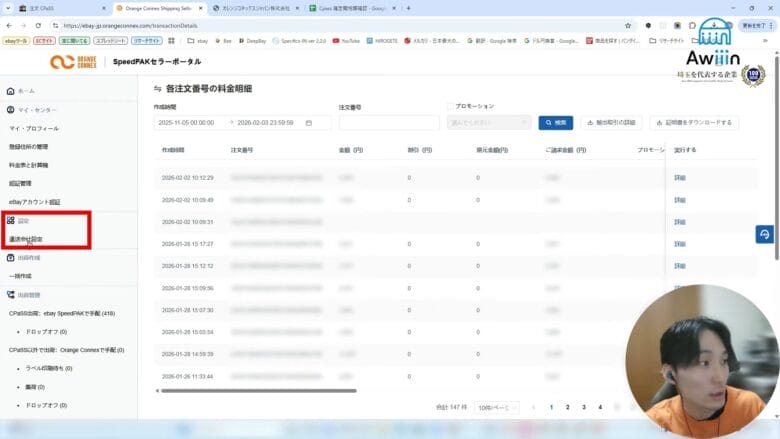This screenshot has height=439, width=780.
Task: Click the blue 検索 search button
Action: pos(555,123)
